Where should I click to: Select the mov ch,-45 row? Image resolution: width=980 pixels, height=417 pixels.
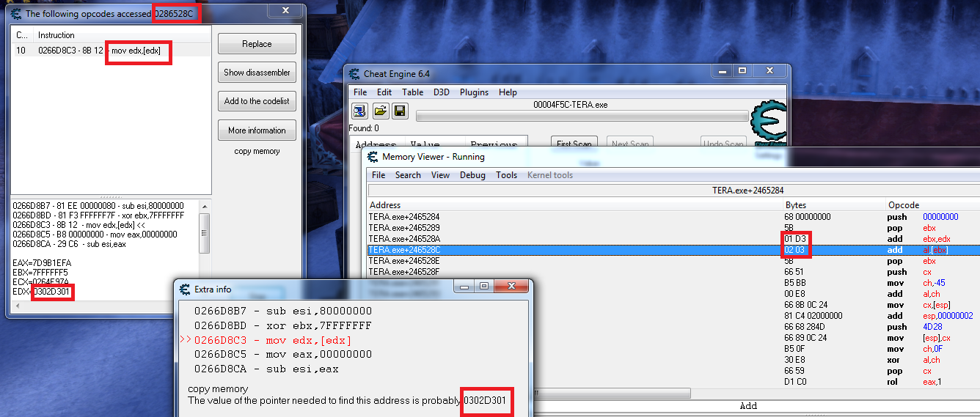click(x=673, y=283)
